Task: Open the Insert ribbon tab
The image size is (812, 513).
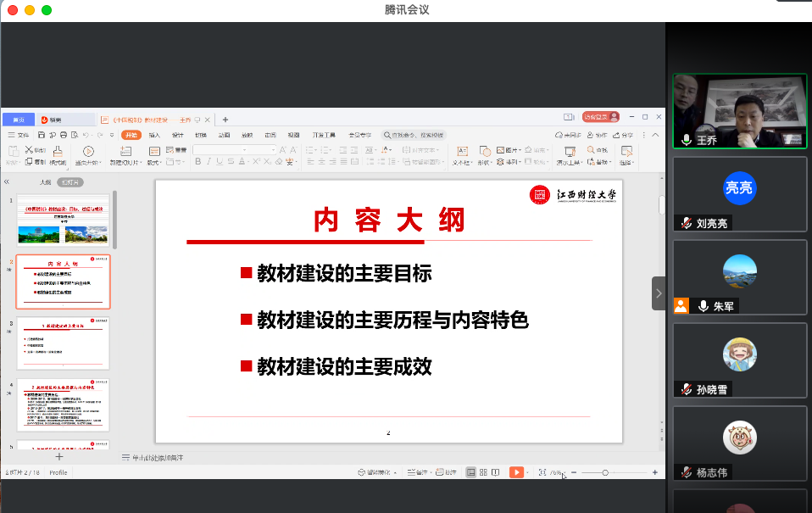Action: (x=154, y=135)
